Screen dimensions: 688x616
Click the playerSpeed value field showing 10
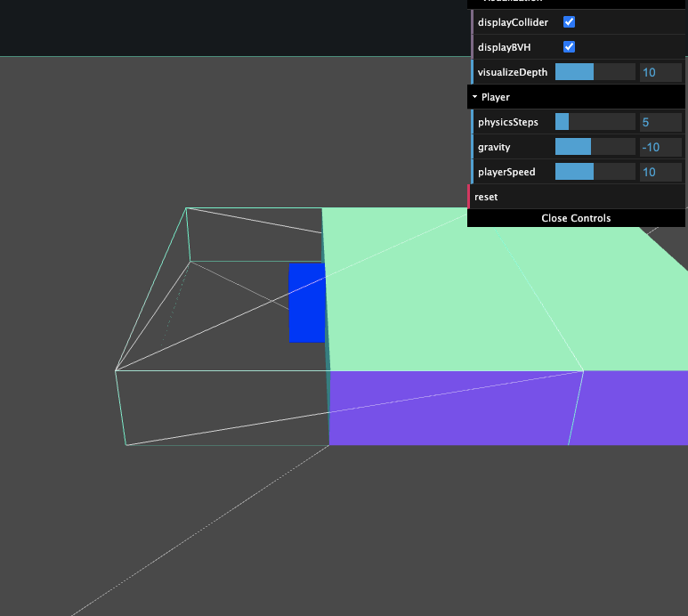tap(660, 172)
